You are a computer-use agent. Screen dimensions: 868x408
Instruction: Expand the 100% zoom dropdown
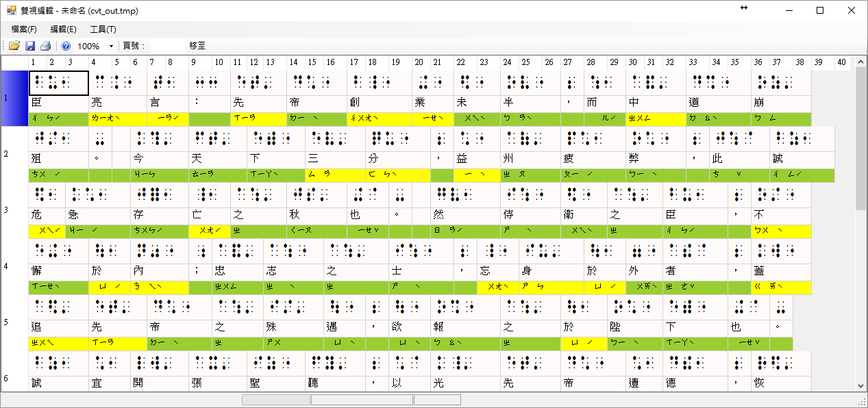pyautogui.click(x=111, y=46)
